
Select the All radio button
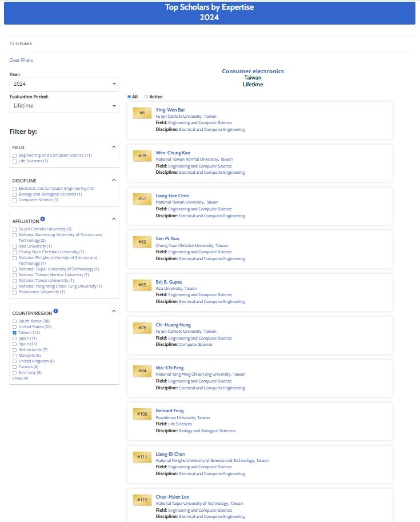129,97
